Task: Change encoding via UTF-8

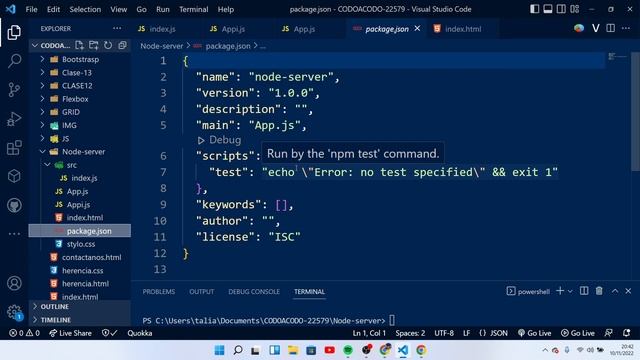Action: [x=444, y=333]
